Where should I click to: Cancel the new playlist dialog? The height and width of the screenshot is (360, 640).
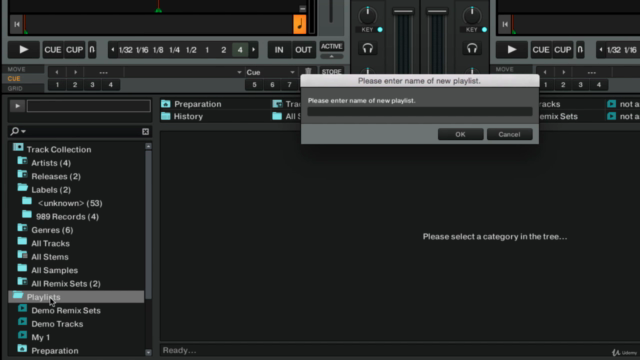509,134
